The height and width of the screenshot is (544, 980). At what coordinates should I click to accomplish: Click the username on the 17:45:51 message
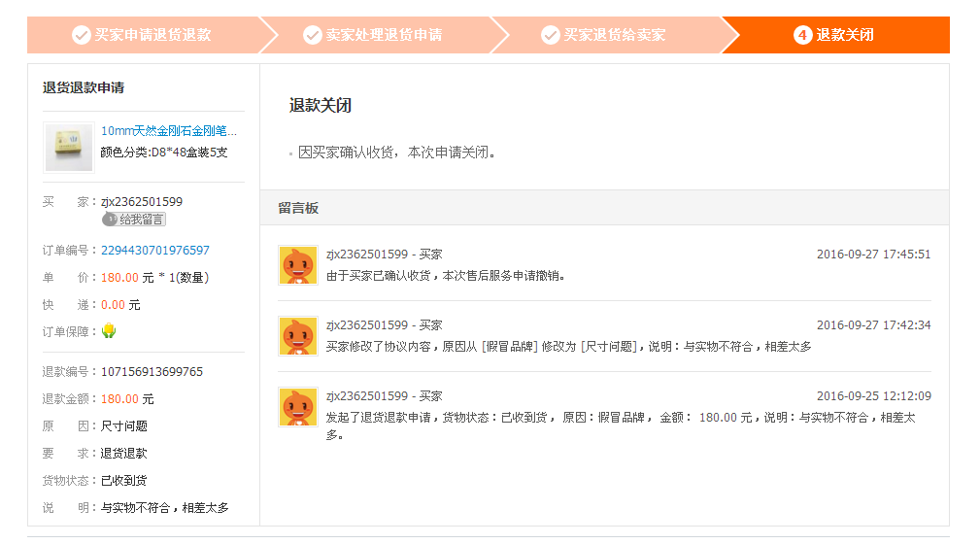(x=367, y=255)
